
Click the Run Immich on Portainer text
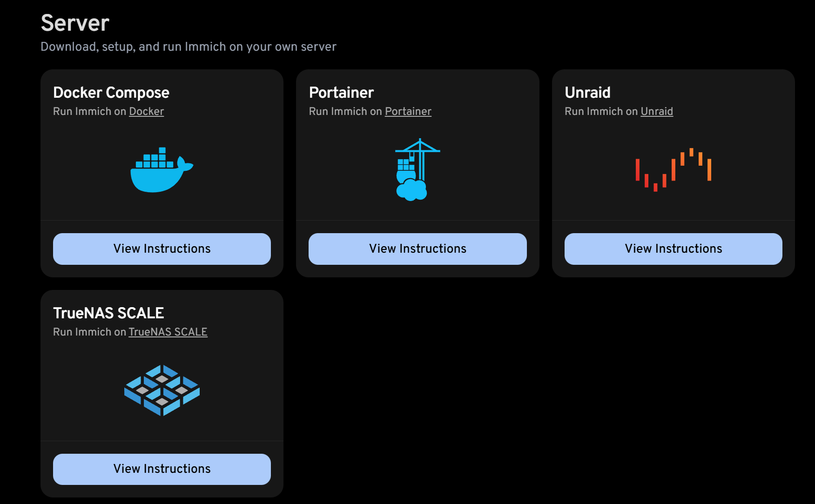click(x=370, y=111)
